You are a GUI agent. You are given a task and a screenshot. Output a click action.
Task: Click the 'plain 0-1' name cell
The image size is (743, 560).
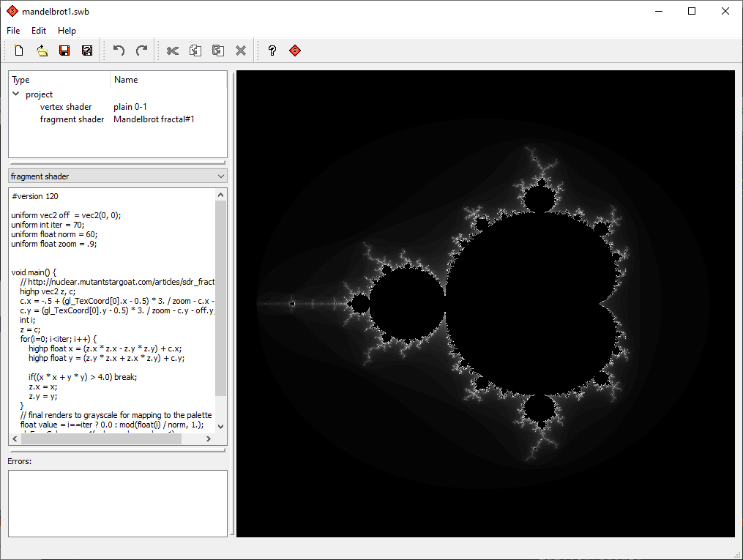coord(130,107)
